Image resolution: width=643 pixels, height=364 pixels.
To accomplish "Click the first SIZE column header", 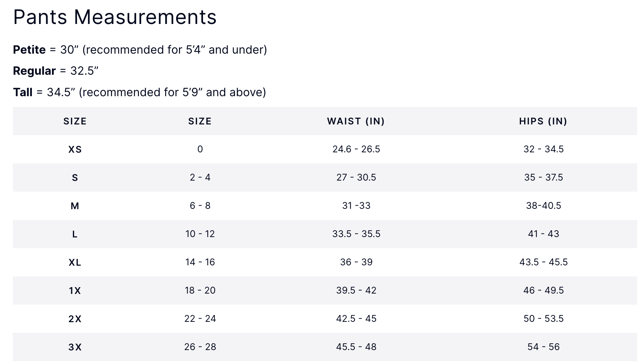I will click(75, 121).
